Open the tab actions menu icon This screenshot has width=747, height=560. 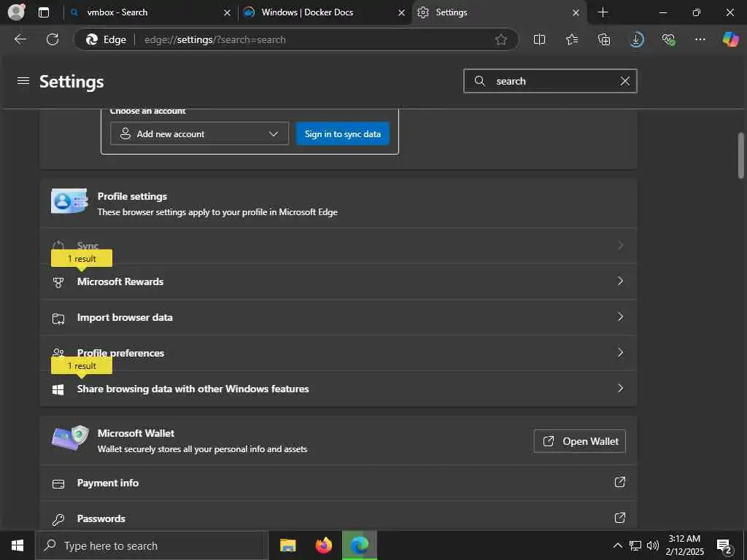click(43, 12)
